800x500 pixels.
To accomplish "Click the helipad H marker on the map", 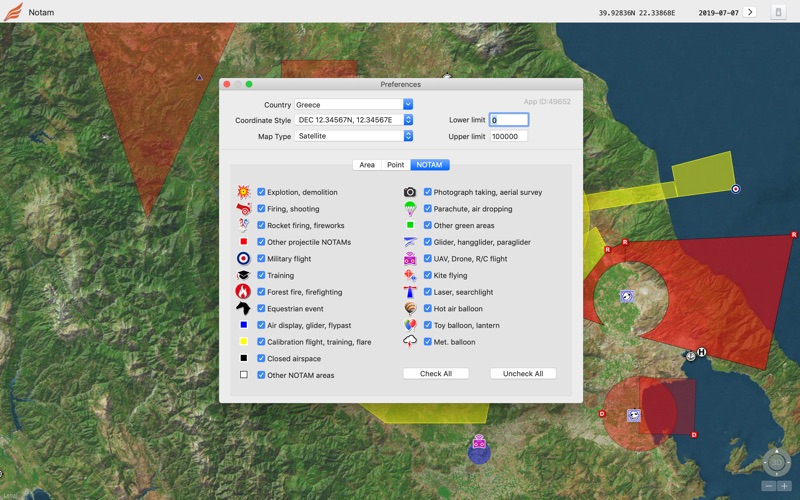I will (702, 352).
